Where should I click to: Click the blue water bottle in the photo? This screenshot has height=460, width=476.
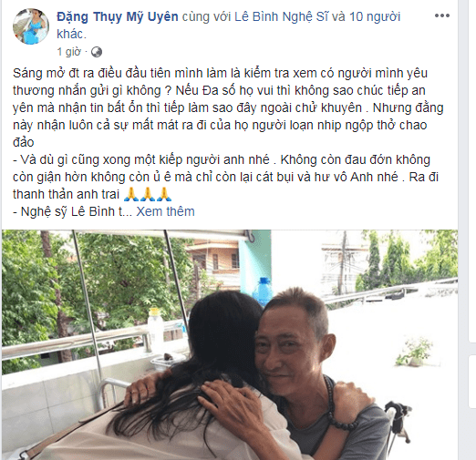pyautogui.click(x=263, y=291)
